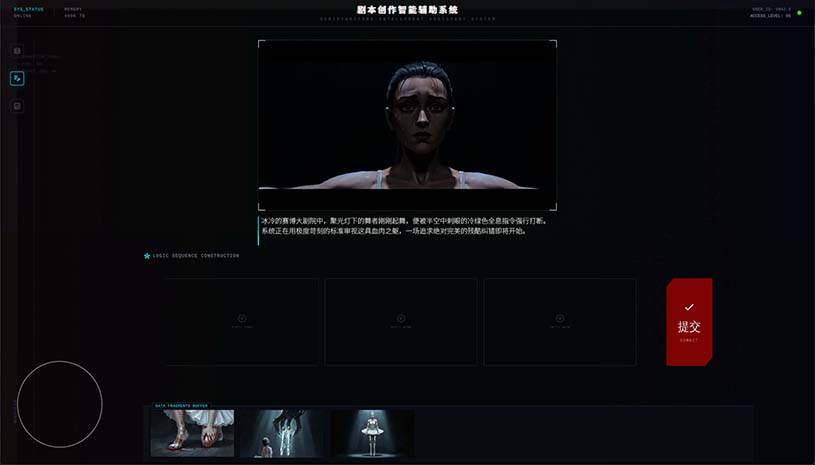Image resolution: width=815 pixels, height=465 pixels.
Task: Select the giant hand over dancer thumbnail
Action: tap(282, 433)
